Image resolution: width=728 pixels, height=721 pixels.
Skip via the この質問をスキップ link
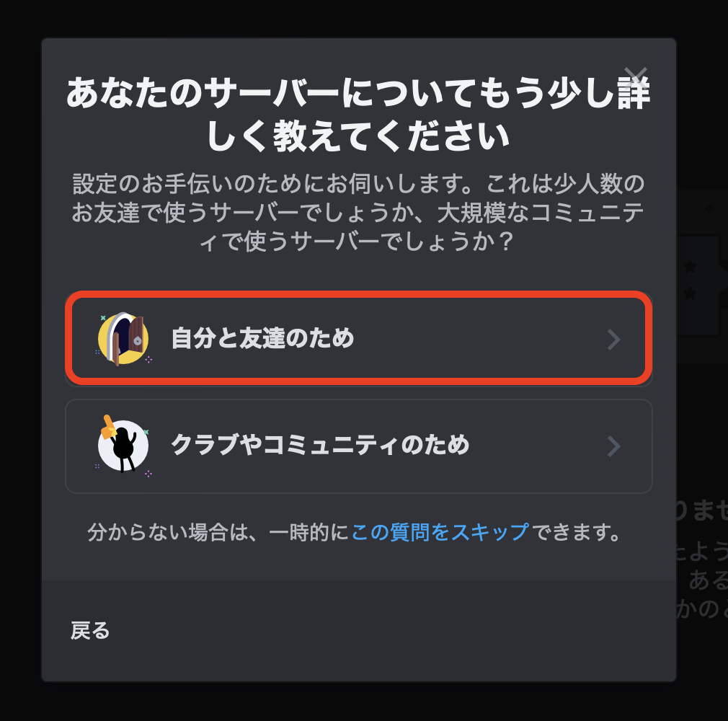(440, 532)
